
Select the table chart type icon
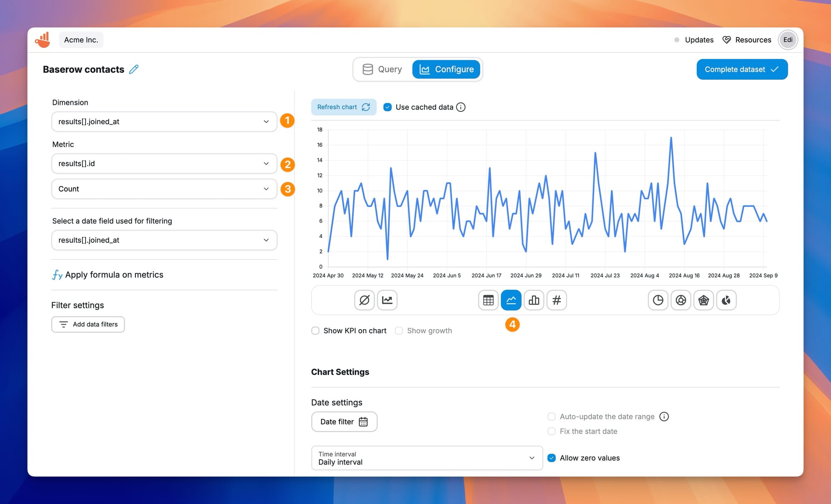488,300
